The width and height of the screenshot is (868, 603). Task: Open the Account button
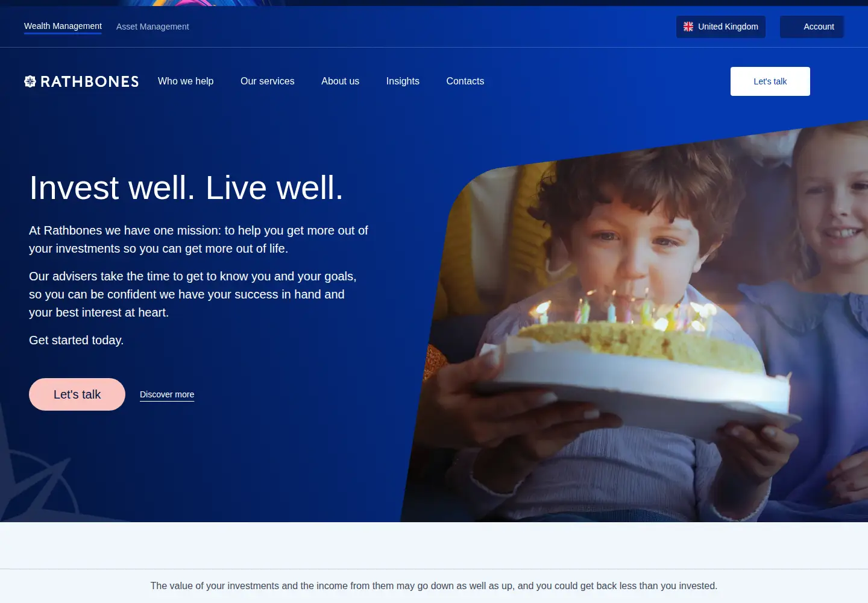(812, 27)
